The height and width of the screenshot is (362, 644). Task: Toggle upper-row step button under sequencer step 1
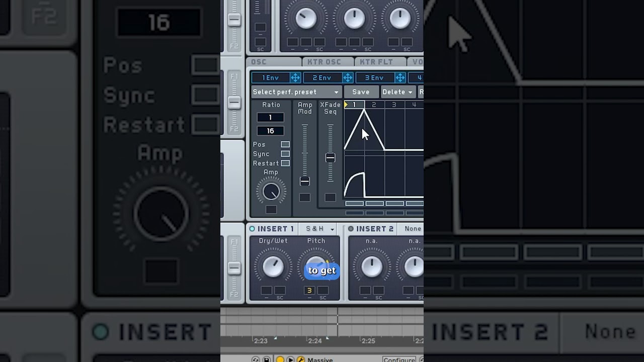354,204
